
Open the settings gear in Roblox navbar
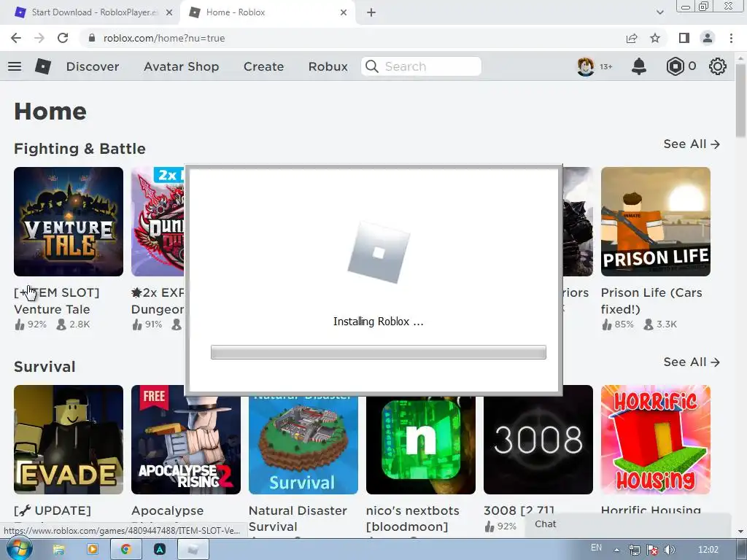click(718, 66)
